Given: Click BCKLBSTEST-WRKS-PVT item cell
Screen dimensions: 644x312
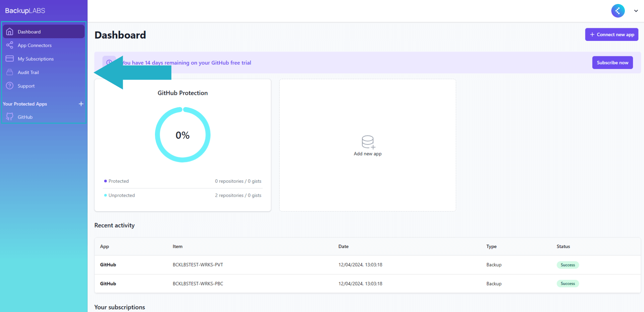Looking at the screenshot, I should (x=198, y=265).
